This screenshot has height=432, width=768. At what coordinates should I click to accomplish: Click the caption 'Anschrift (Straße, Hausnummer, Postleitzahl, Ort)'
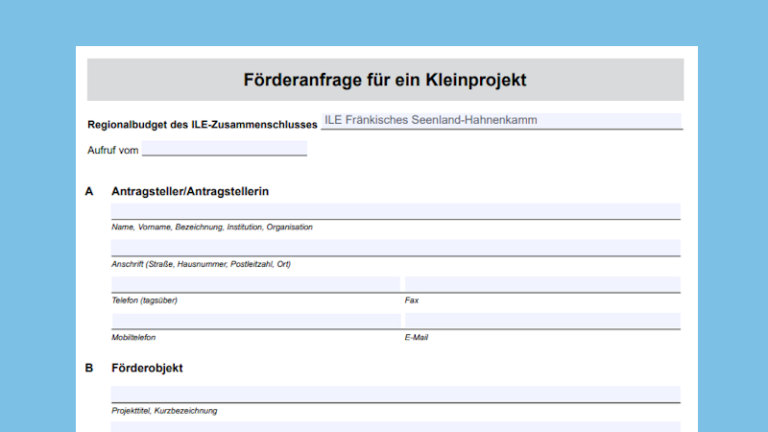[201, 264]
